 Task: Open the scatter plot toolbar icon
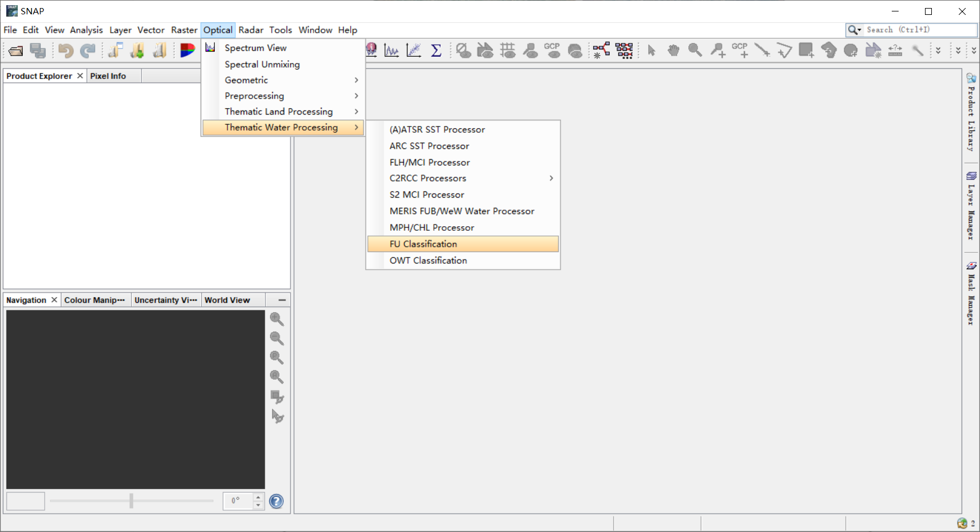click(413, 50)
